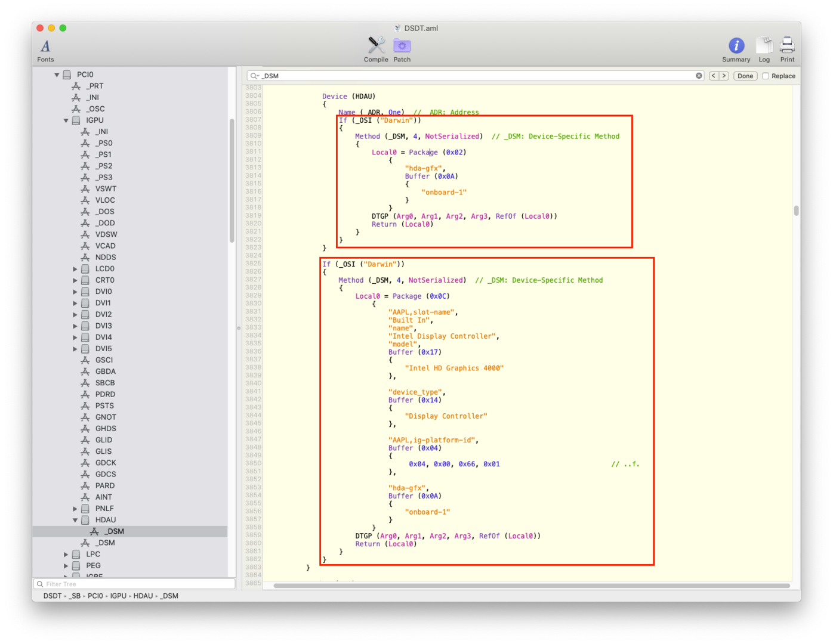The width and height of the screenshot is (833, 644).
Task: Collapse the PCI0 tree node
Action: coord(57,75)
